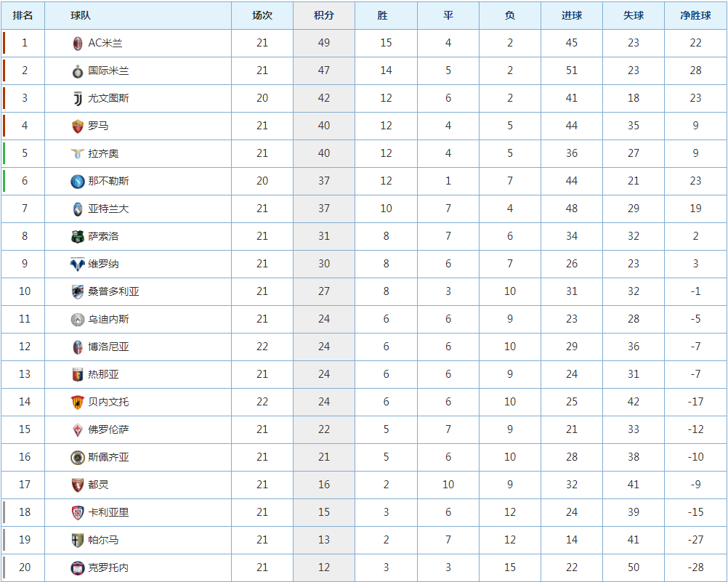Click the 进球 column header
728x582 pixels.
click(x=572, y=15)
